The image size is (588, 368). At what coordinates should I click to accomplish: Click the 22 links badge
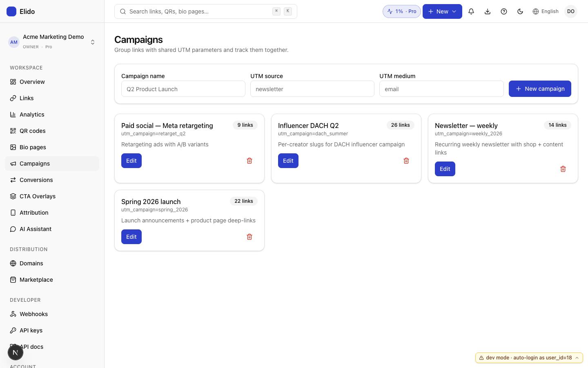pos(244,201)
